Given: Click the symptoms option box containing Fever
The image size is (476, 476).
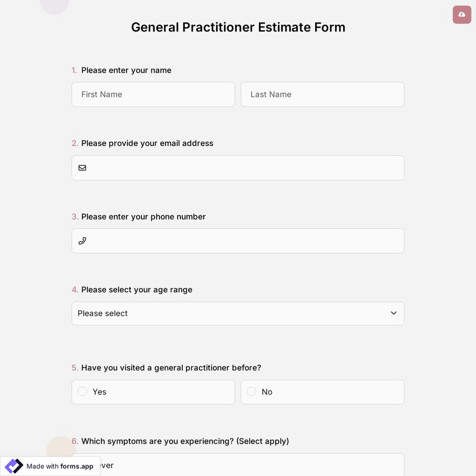Looking at the screenshot, I should point(238,465).
